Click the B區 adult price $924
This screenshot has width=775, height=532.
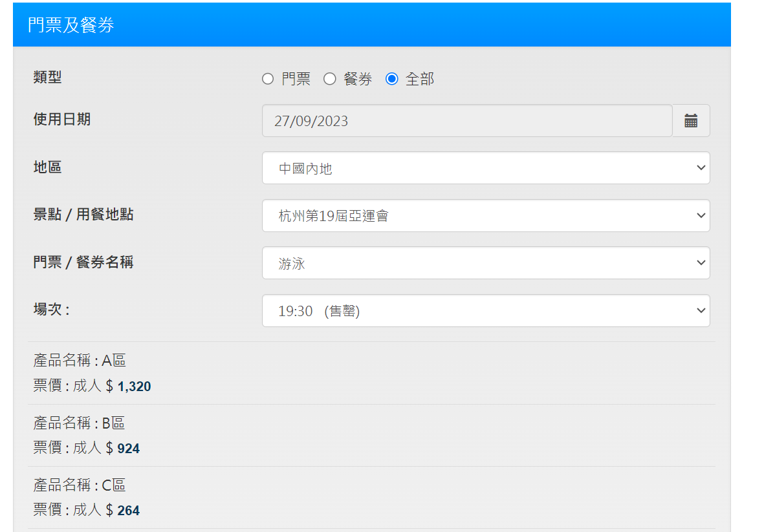(x=128, y=449)
